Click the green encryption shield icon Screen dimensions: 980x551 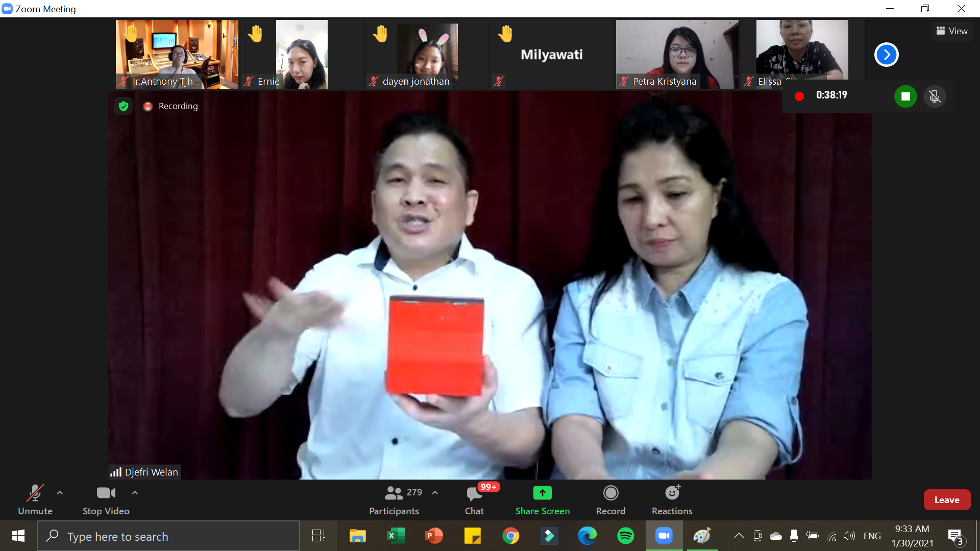pos(124,106)
